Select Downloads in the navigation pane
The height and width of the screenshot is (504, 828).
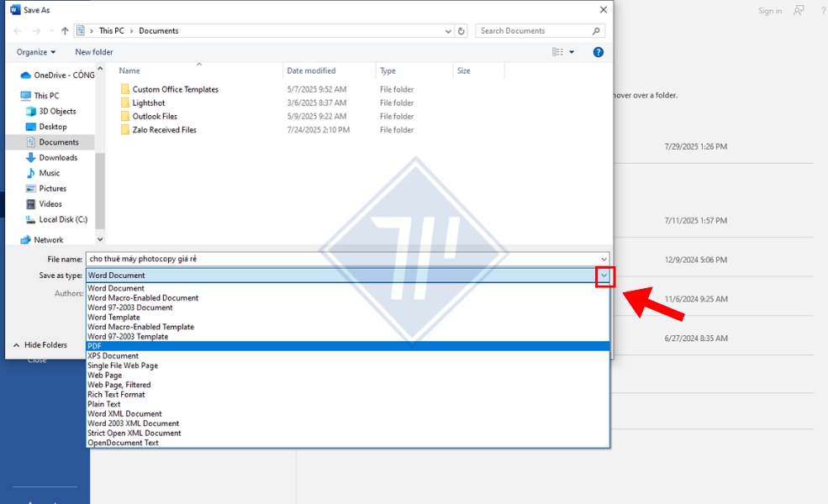(57, 157)
